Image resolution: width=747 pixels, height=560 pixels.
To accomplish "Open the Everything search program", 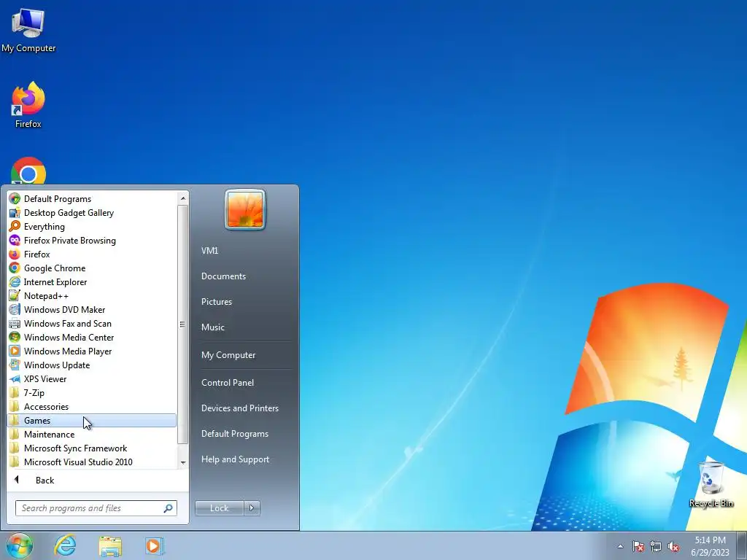I will click(x=92, y=226).
